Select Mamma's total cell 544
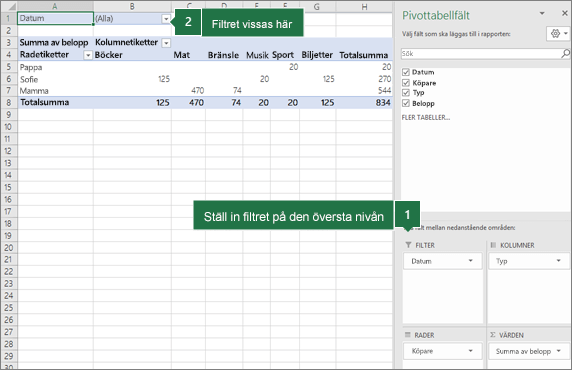This screenshot has height=370, width=572. tap(364, 90)
